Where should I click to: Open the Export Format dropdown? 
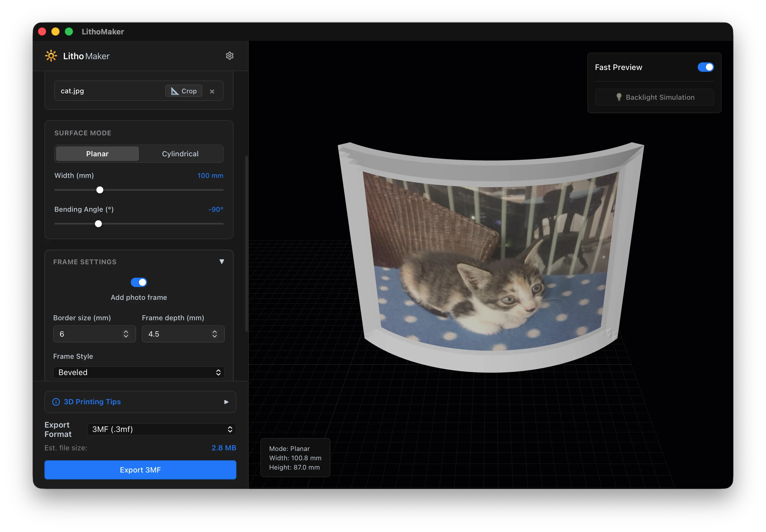click(x=162, y=429)
